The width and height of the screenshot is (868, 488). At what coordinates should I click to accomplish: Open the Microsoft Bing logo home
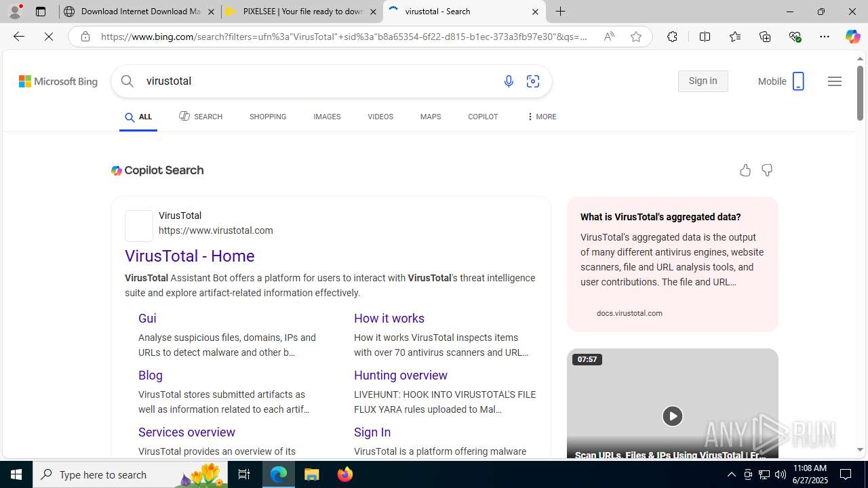coord(58,81)
